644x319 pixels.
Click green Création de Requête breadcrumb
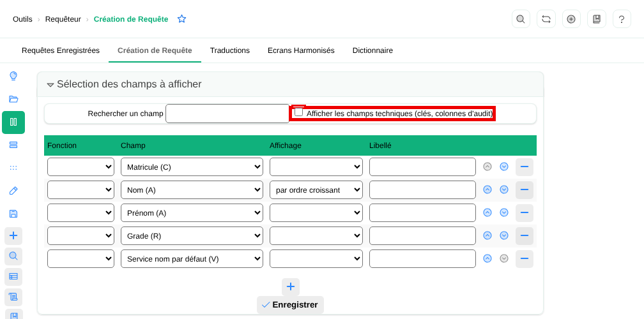coord(131,19)
